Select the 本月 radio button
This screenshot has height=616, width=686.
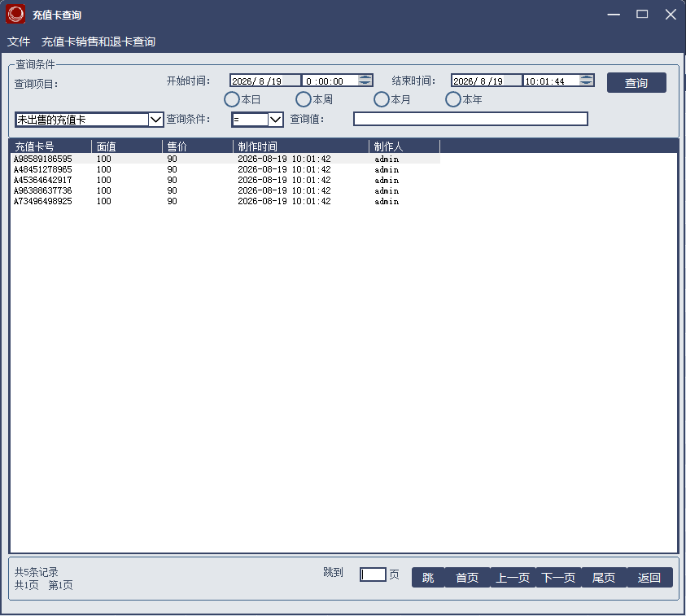pos(392,99)
